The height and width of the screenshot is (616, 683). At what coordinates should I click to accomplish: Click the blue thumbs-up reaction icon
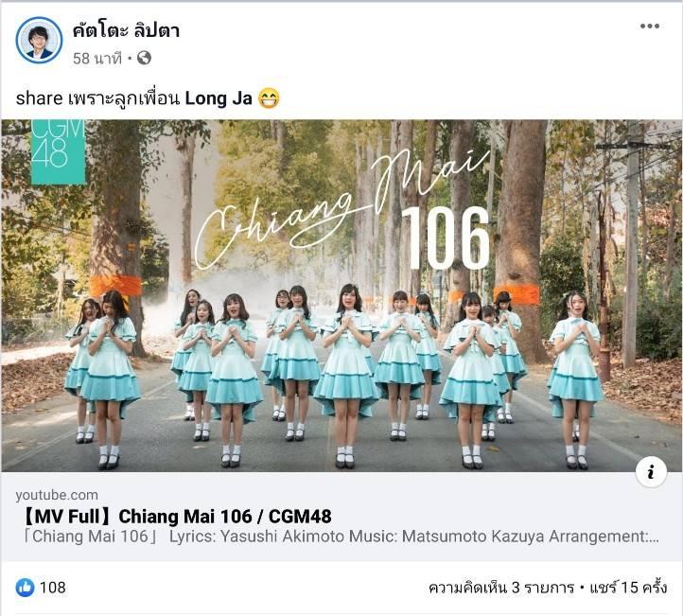point(25,588)
